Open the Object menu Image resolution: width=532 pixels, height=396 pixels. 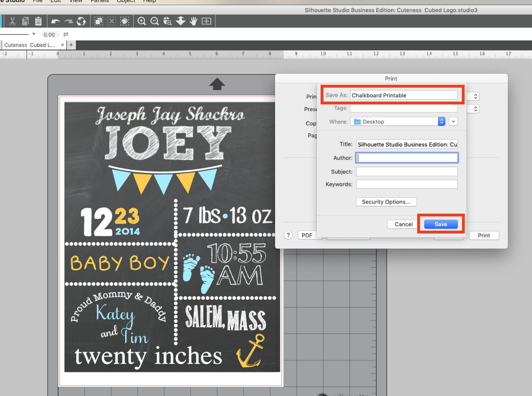tap(126, 1)
